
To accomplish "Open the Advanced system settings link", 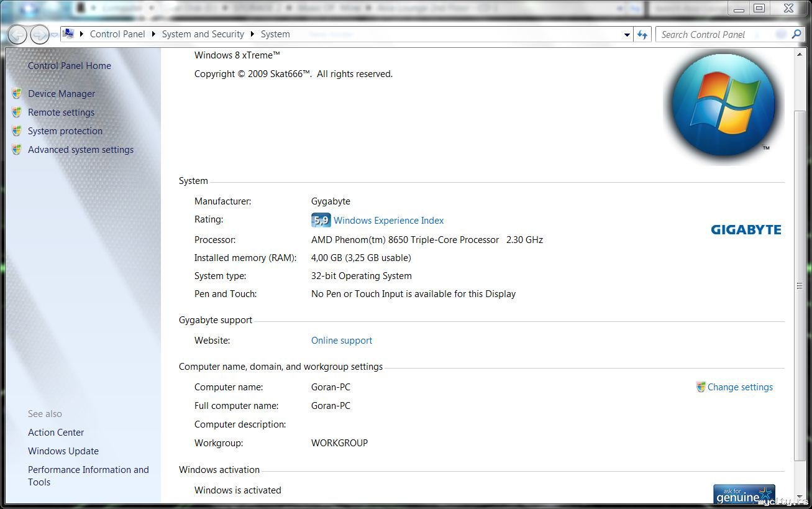I will point(81,150).
